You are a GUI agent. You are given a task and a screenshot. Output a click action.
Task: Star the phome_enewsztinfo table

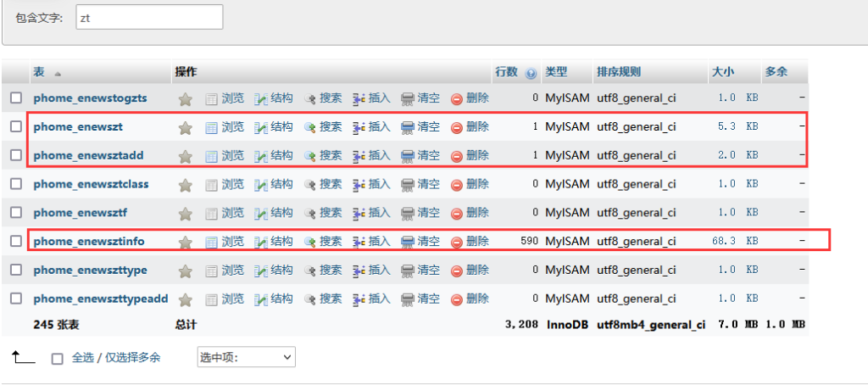(186, 243)
